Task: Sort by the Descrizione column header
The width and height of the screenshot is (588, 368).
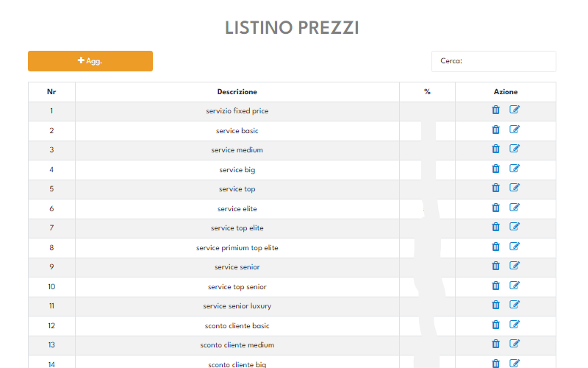Action: click(x=237, y=92)
